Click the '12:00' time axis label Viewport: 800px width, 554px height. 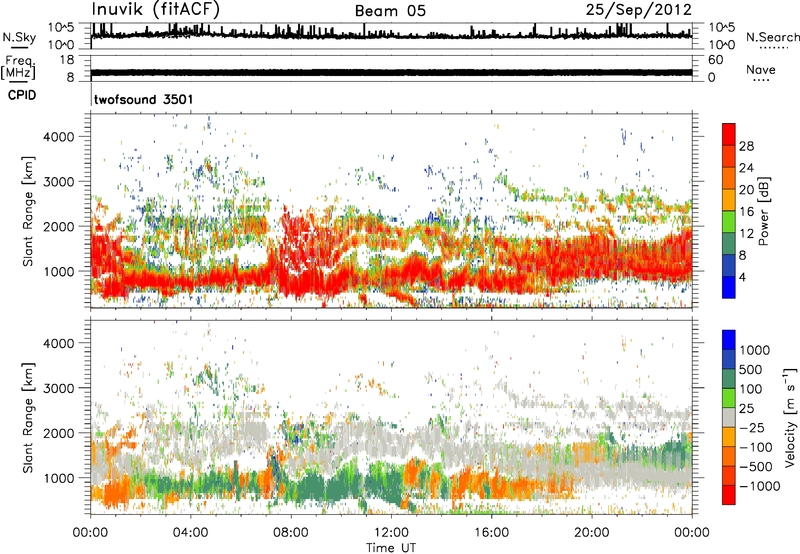391,533
